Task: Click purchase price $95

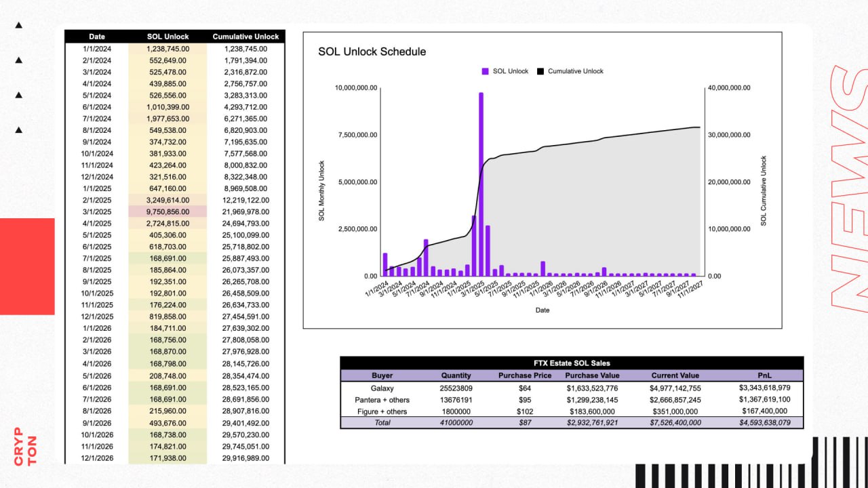Action: [x=524, y=400]
